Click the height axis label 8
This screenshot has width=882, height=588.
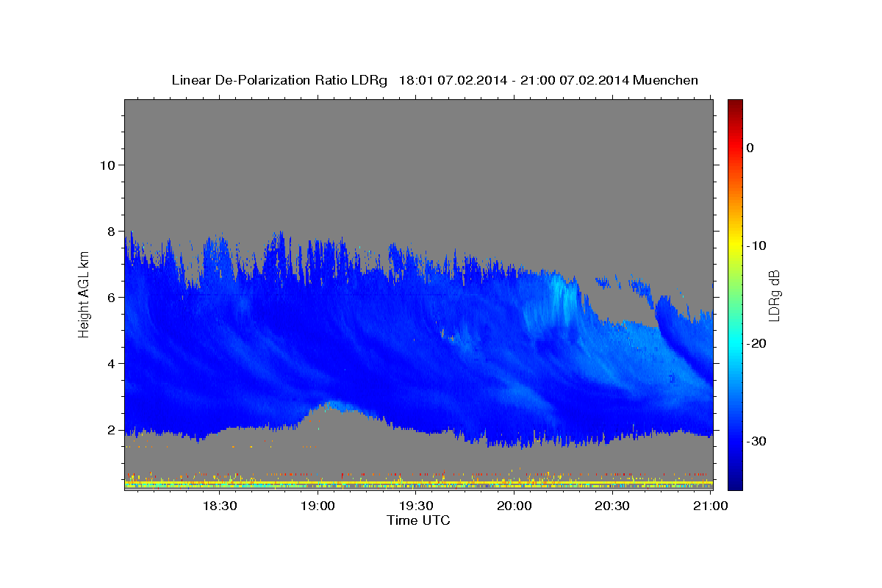[x=111, y=231]
